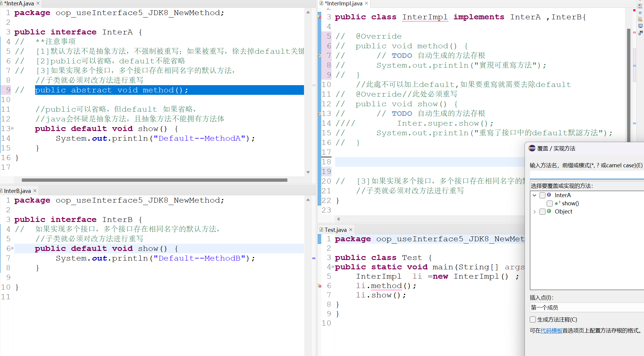Click InterA editor vertical scrollbar down arrow
The image size is (644, 356).
coord(308,172)
